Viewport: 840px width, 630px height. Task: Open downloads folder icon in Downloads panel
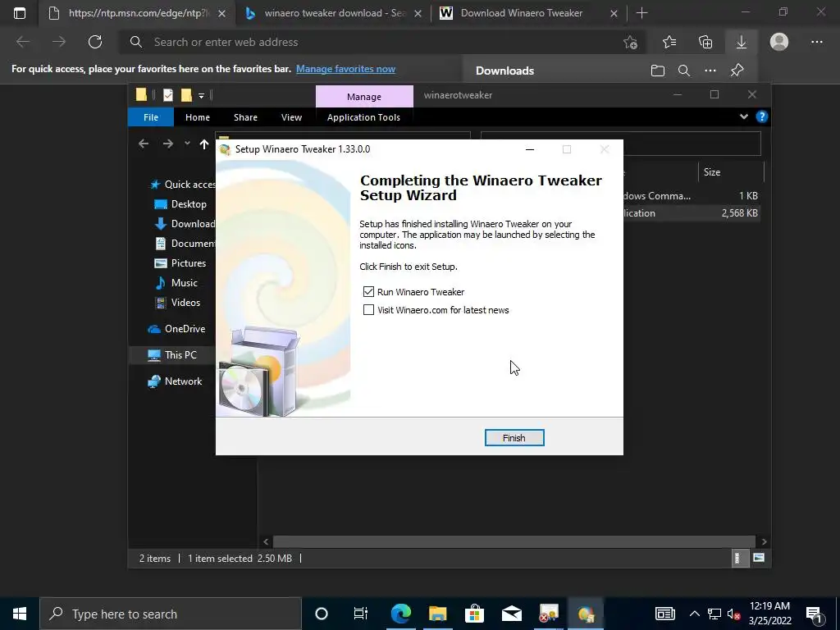(x=658, y=71)
